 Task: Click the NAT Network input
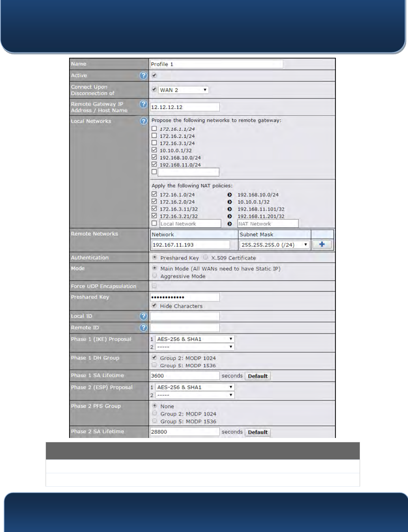tap(268, 224)
